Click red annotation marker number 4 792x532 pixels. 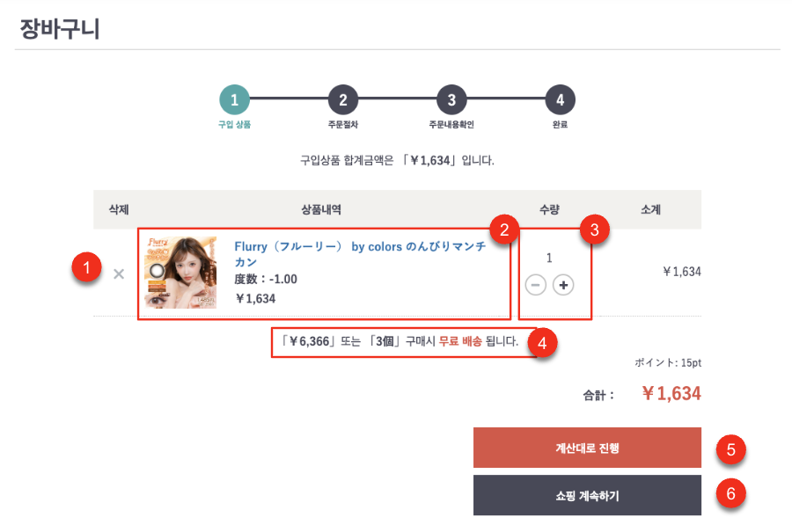tap(542, 343)
